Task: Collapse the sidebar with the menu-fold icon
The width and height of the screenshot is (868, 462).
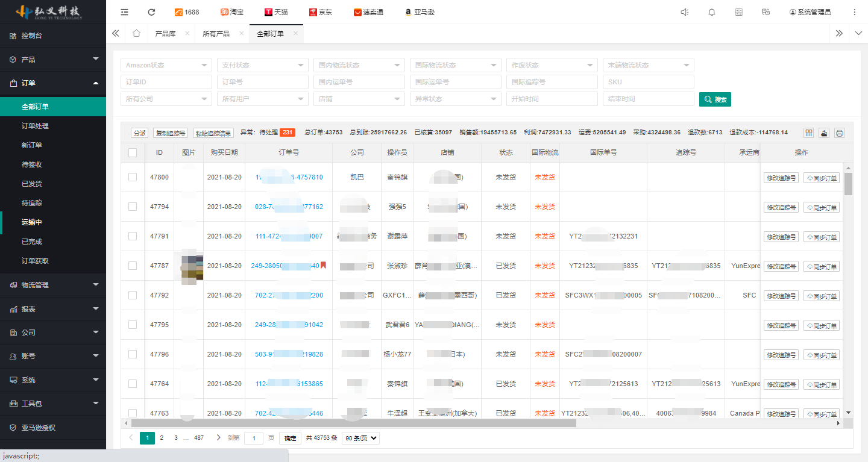Action: (124, 12)
